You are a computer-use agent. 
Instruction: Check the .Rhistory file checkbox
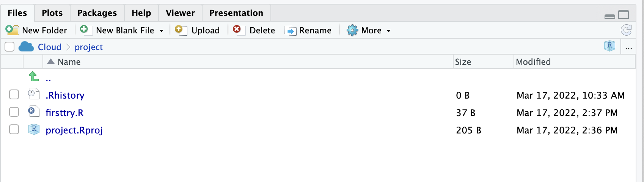(x=14, y=95)
